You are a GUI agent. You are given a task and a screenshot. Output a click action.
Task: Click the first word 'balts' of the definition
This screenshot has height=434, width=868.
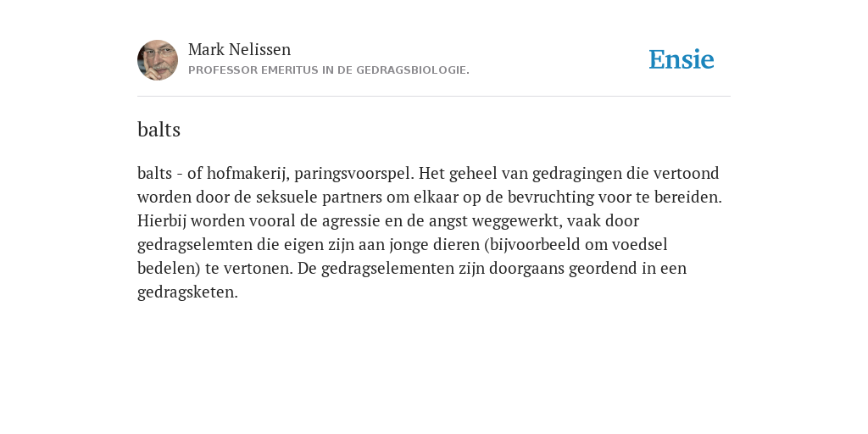point(154,173)
